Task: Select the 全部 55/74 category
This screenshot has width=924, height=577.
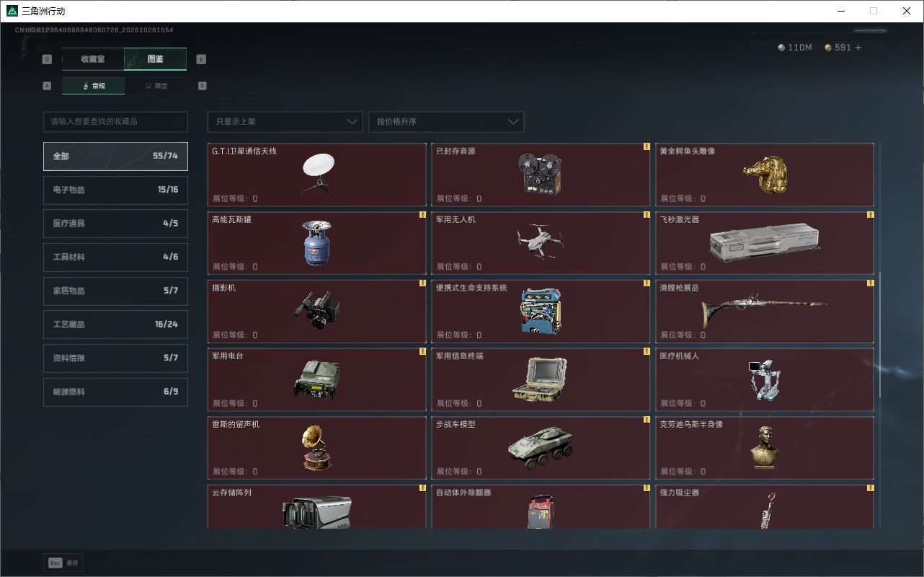Action: pos(115,157)
